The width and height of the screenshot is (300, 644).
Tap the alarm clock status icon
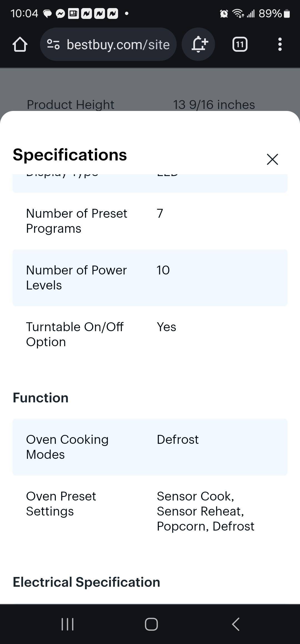(x=224, y=13)
